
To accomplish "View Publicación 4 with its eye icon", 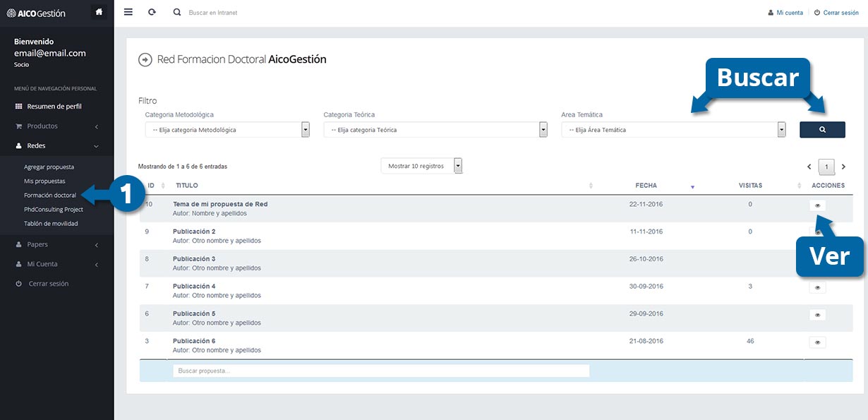I will pyautogui.click(x=817, y=287).
